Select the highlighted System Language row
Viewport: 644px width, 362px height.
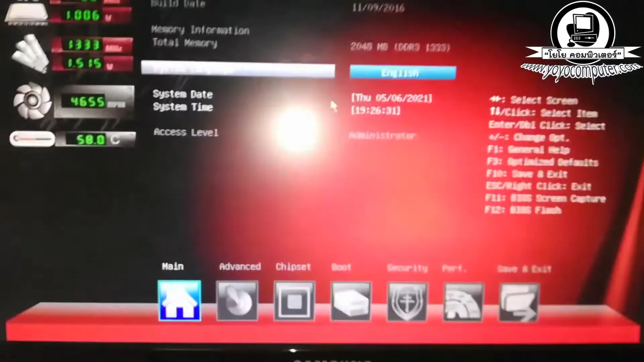[x=238, y=69]
